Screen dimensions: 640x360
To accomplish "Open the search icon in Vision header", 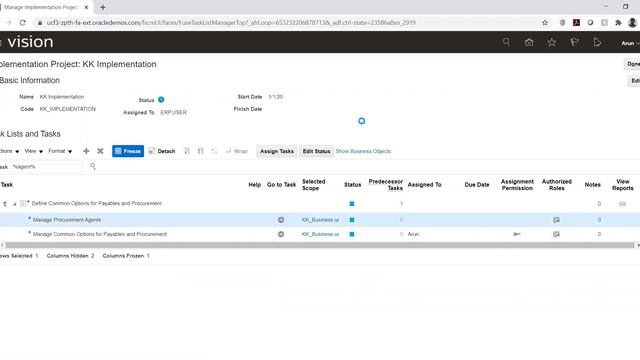I will click(506, 42).
